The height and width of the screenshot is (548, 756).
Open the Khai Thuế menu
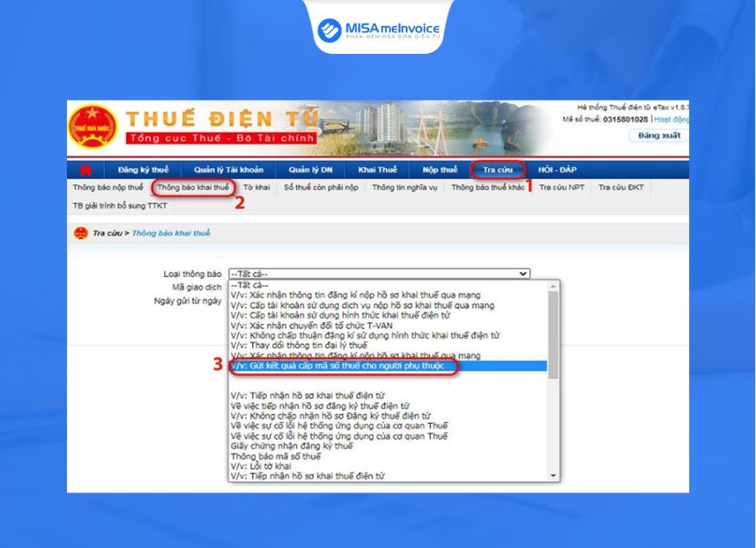[377, 169]
